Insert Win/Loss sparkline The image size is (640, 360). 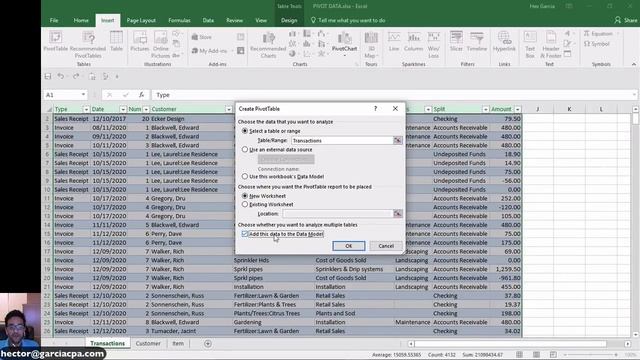coord(433,44)
